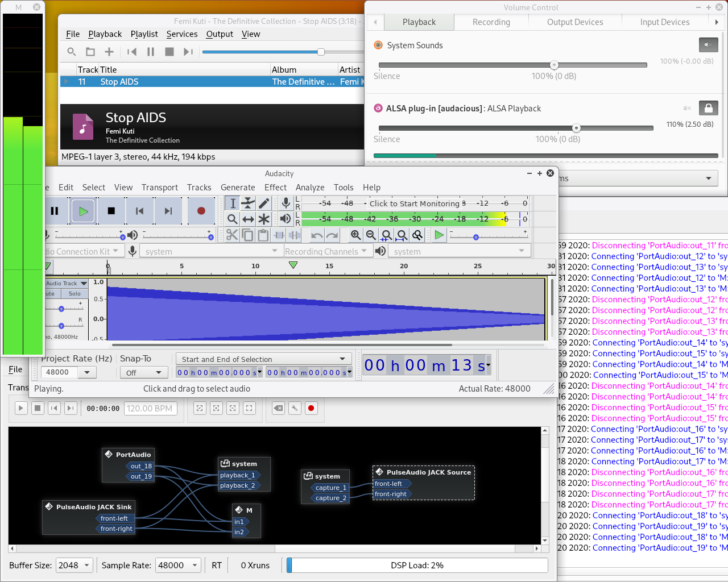Select the Envelope tool in Audacity
This screenshot has width=728, height=582.
(x=248, y=203)
